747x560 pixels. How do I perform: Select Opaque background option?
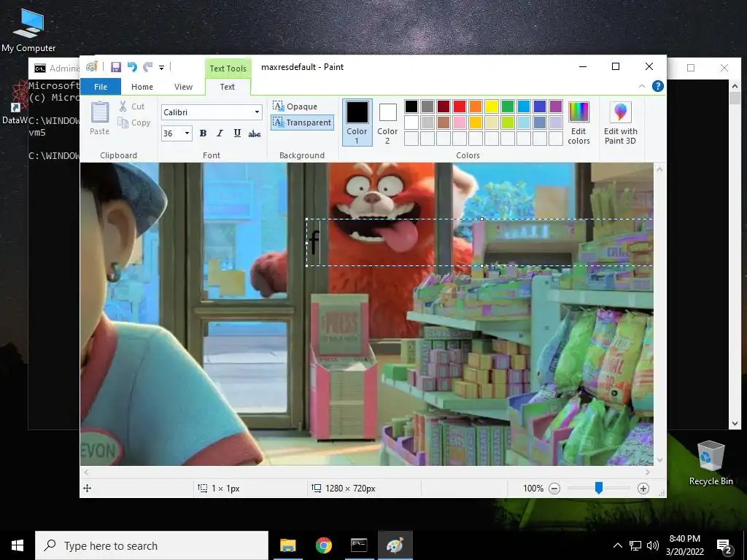click(295, 106)
